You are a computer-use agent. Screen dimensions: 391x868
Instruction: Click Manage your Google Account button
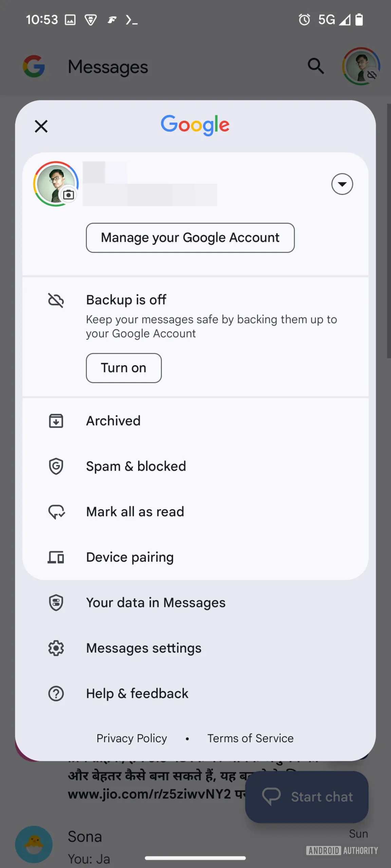click(190, 238)
